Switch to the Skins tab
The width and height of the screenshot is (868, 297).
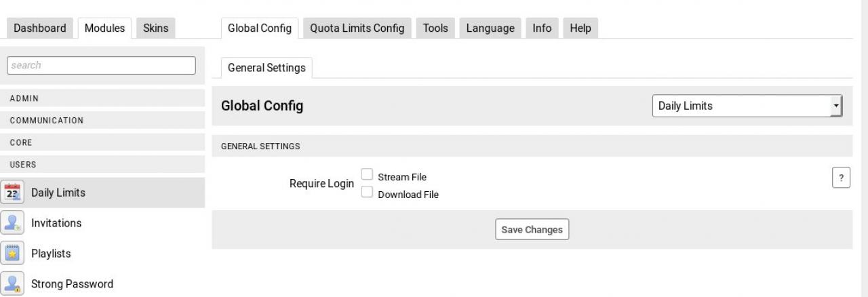tap(155, 28)
